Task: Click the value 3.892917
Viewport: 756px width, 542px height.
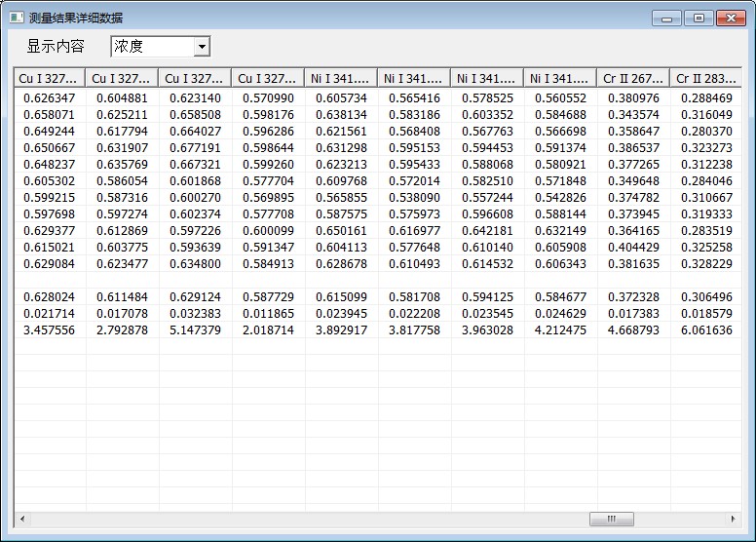Action: pyautogui.click(x=341, y=330)
